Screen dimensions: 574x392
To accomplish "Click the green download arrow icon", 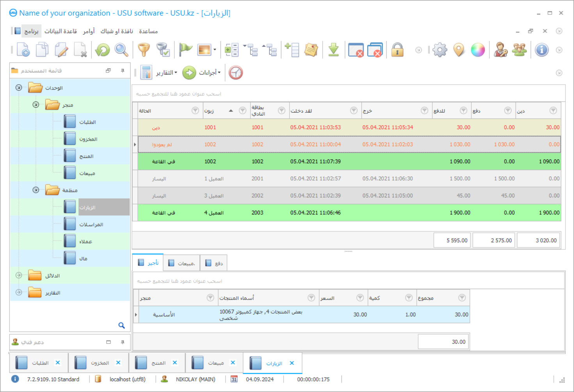I will 333,50.
